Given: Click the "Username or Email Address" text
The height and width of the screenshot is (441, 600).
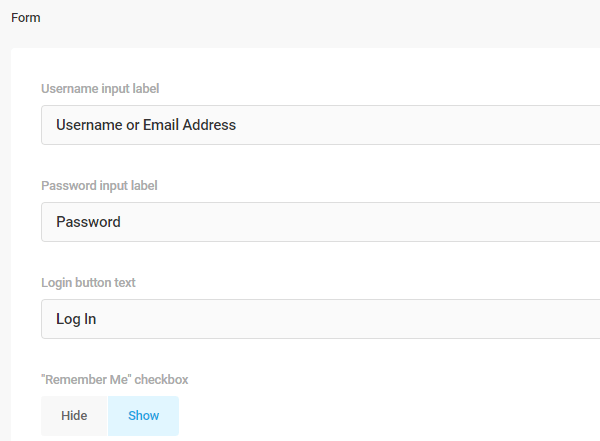Looking at the screenshot, I should pyautogui.click(x=146, y=125).
